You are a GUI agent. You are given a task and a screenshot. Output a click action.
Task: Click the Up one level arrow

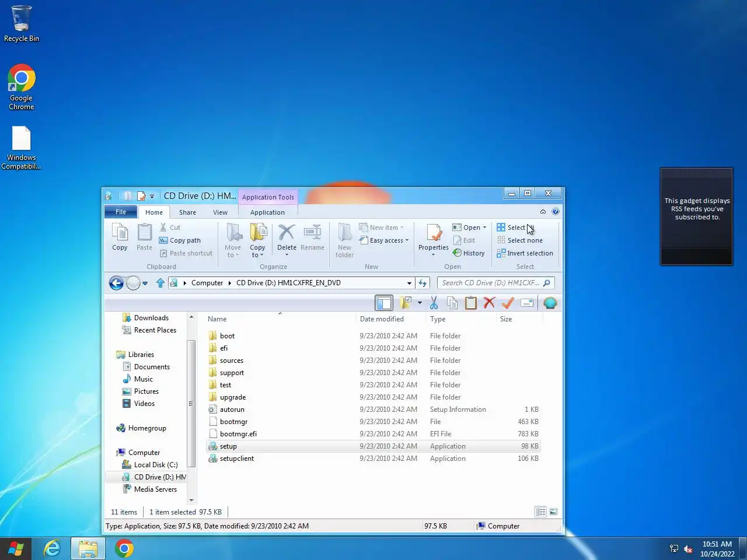coord(160,283)
